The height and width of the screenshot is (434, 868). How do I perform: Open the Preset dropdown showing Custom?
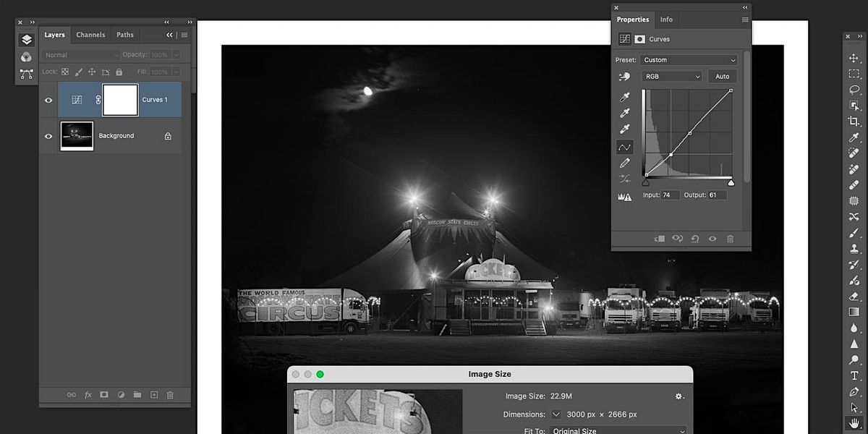click(687, 60)
